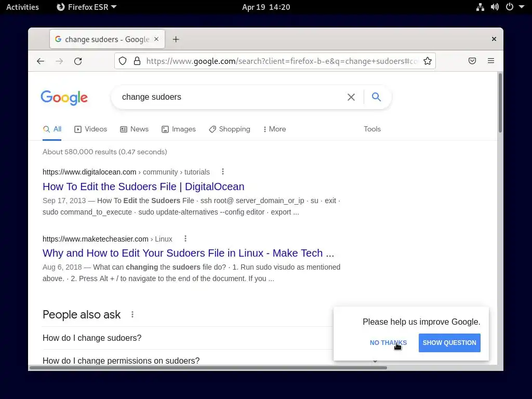Open a new tab with plus button
This screenshot has height=399, width=532.
point(176,39)
